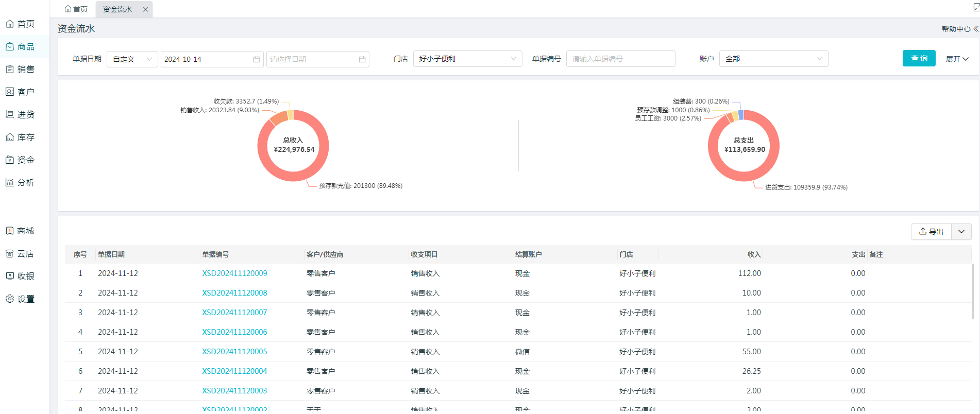
Task: Open document XSD202411120003
Action: pos(234,391)
